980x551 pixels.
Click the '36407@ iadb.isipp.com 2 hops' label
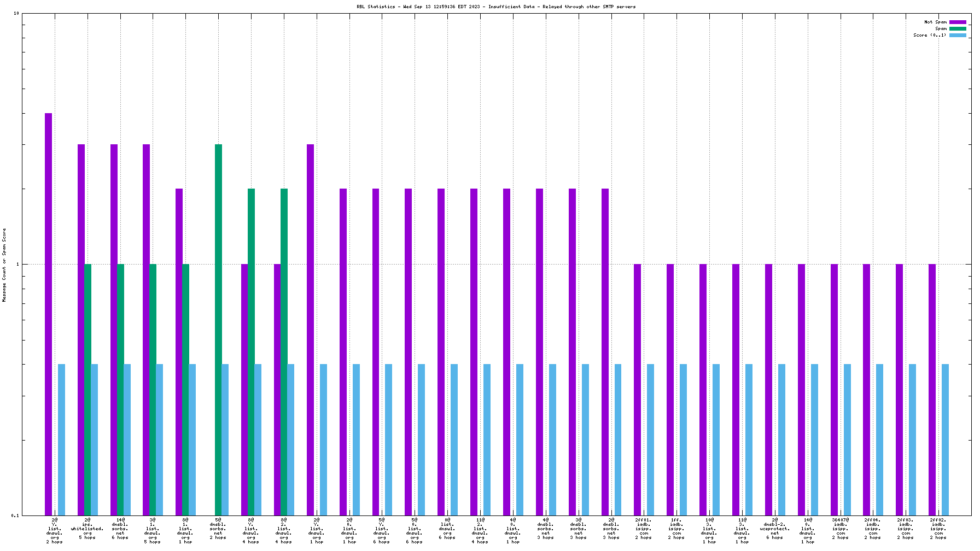click(841, 529)
